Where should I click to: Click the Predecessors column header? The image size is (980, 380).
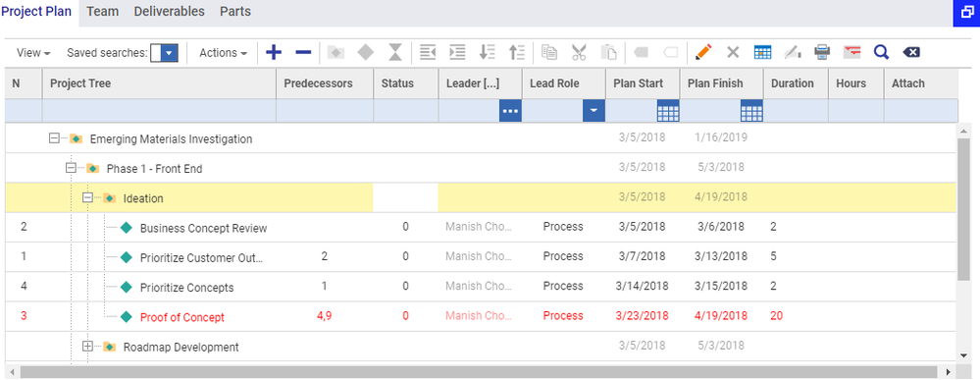325,83
